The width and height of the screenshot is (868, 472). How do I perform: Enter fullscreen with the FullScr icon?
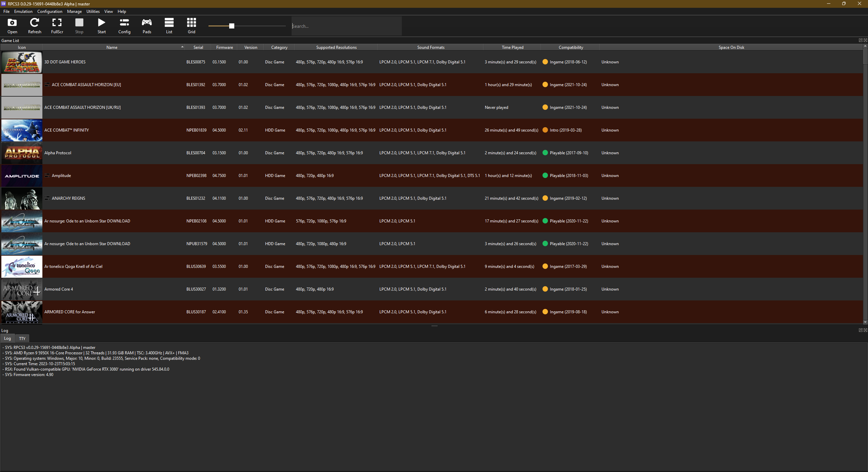coord(57,26)
